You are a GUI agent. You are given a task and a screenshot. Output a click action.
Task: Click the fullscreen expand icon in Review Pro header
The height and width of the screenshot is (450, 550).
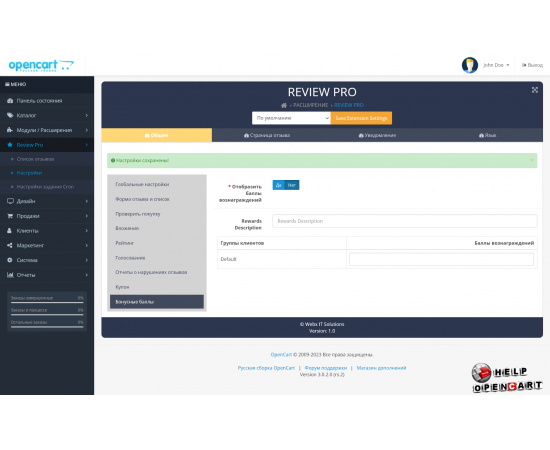[535, 90]
